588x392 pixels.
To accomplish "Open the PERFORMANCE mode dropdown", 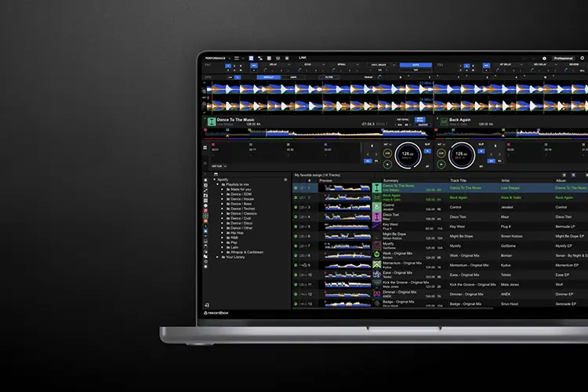I will [x=218, y=58].
